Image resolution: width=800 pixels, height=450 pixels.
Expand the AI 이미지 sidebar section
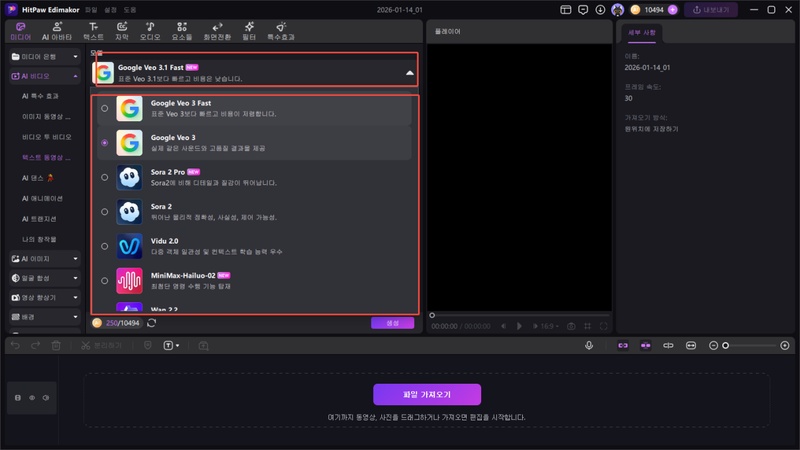pos(75,259)
